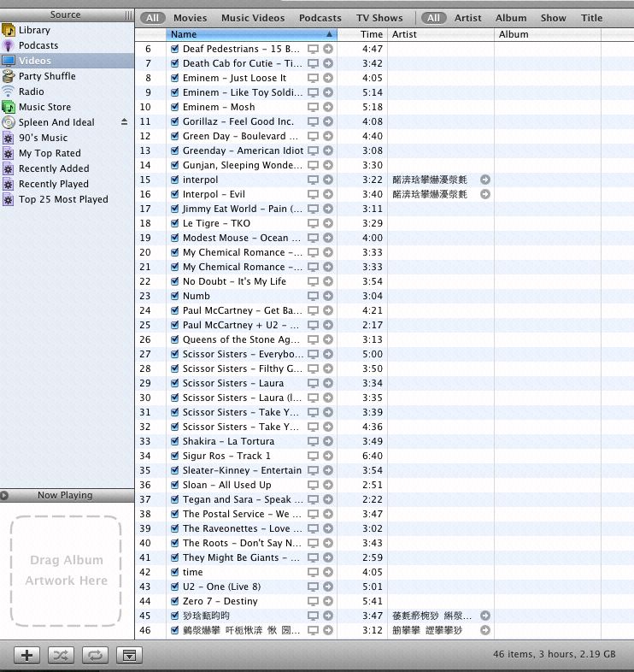Click the artist arrow on the Interpol - Evil row
Image resolution: width=634 pixels, height=672 pixels.
(x=485, y=195)
